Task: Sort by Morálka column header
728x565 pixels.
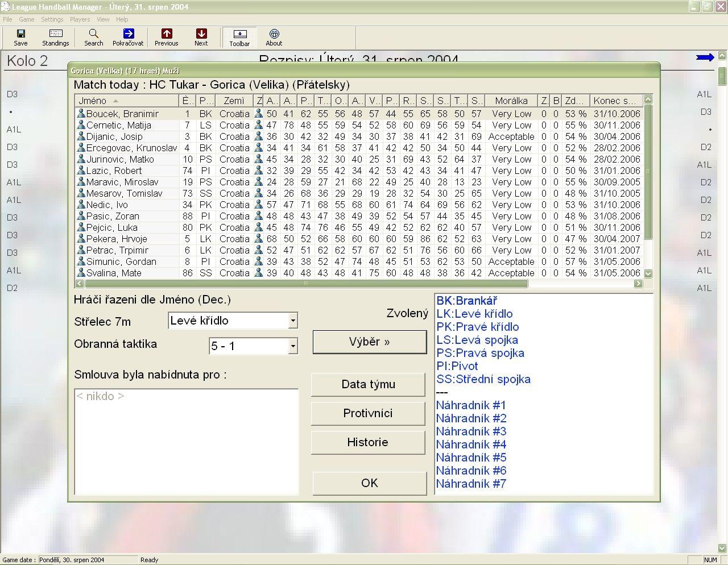Action: coord(511,101)
